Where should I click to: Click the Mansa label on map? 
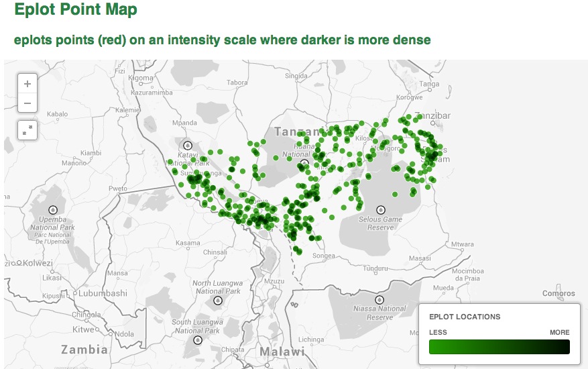point(117,273)
